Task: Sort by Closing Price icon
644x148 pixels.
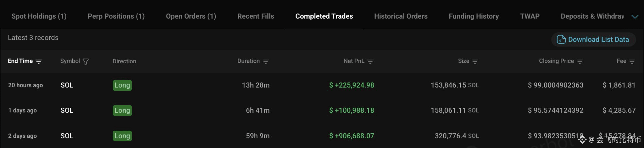Action: tap(580, 61)
